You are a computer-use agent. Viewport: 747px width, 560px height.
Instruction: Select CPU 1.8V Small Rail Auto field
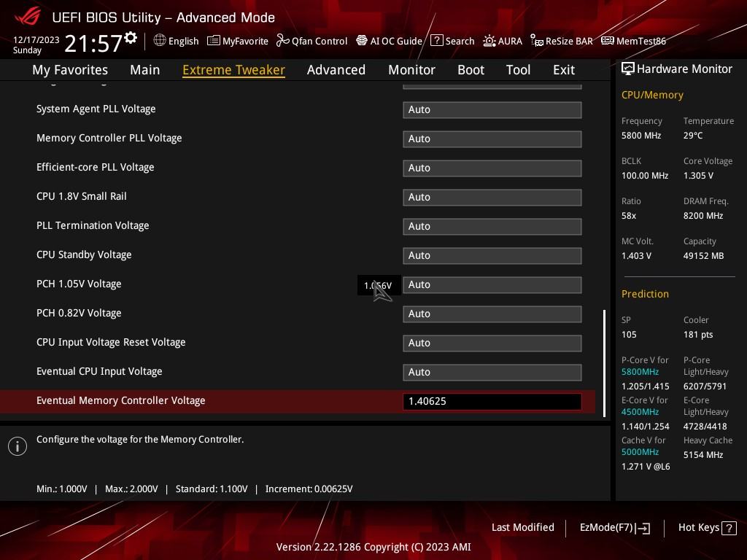(492, 197)
